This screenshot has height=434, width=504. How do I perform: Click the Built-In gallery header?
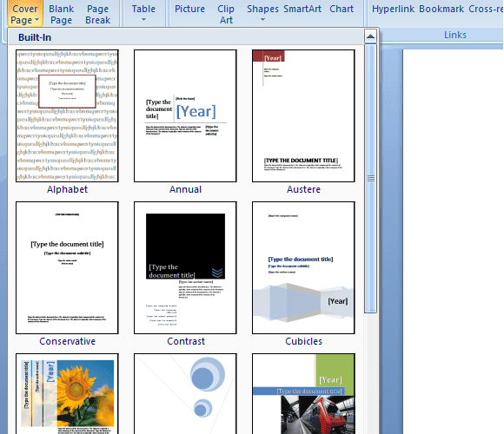pos(186,37)
